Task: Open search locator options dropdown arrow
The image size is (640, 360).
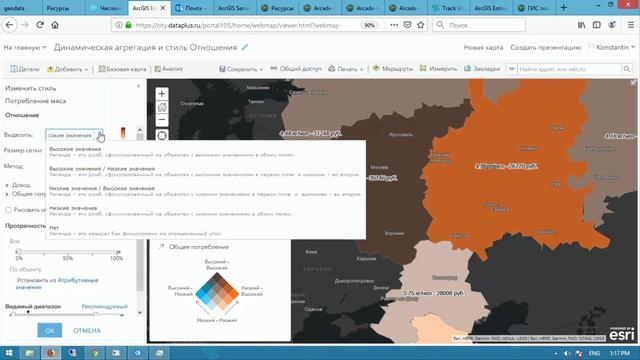Action: (x=511, y=69)
